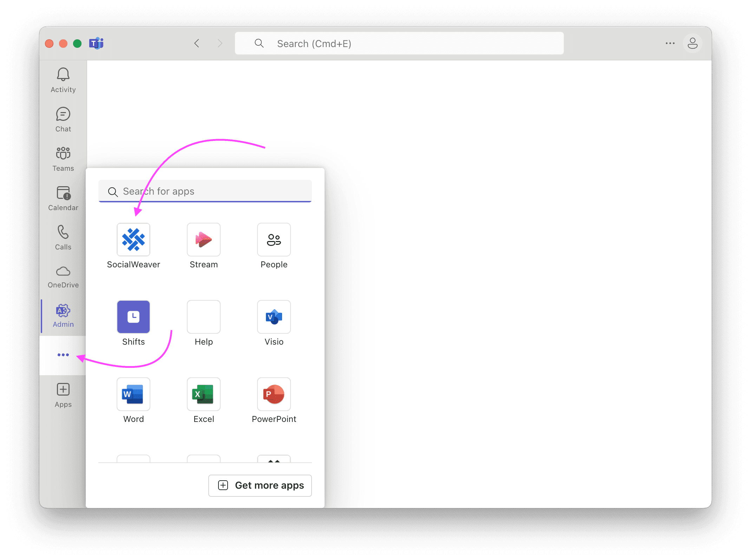Open the Help app tile
This screenshot has width=751, height=560.
[x=204, y=323]
